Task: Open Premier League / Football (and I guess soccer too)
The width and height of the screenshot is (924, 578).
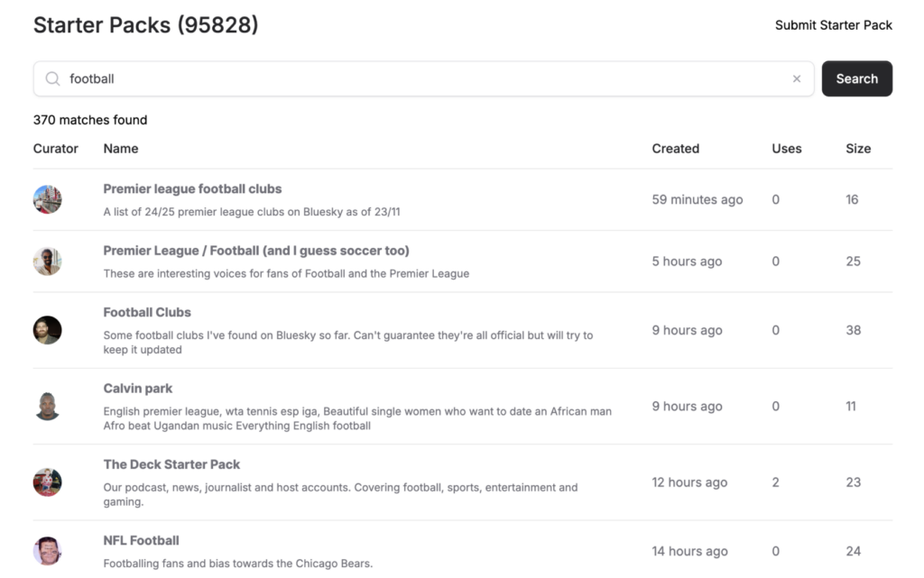Action: tap(256, 251)
